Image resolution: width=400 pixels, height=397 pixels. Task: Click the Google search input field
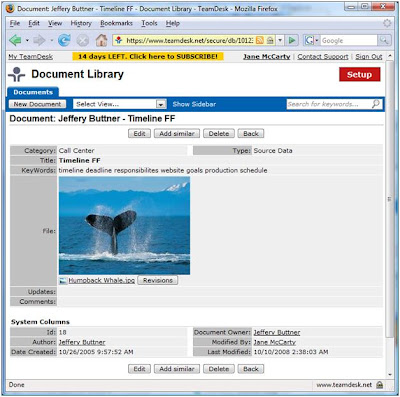click(x=349, y=40)
